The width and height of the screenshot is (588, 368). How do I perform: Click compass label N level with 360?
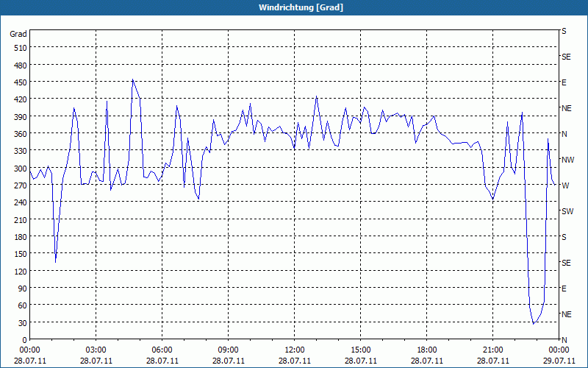tap(564, 134)
